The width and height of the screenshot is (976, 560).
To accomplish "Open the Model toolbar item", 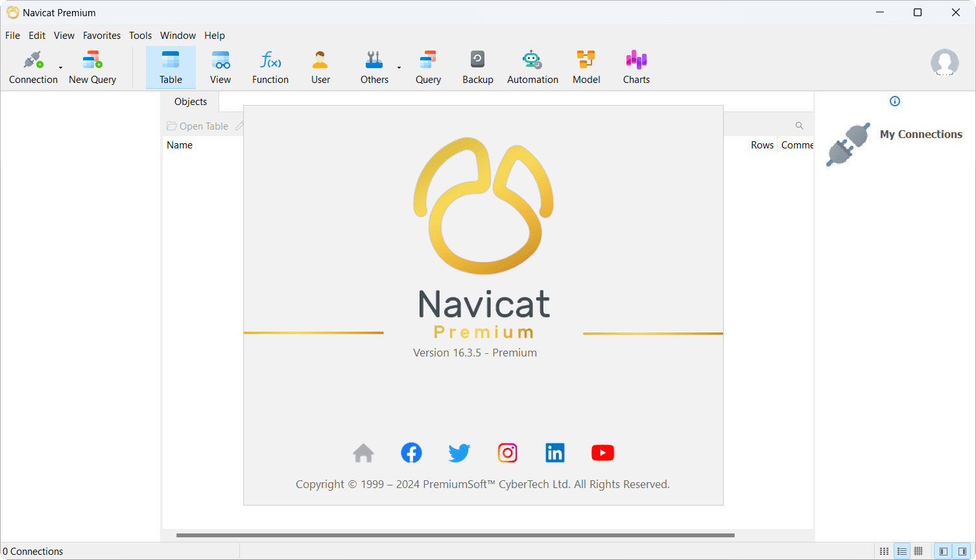I will pyautogui.click(x=586, y=67).
